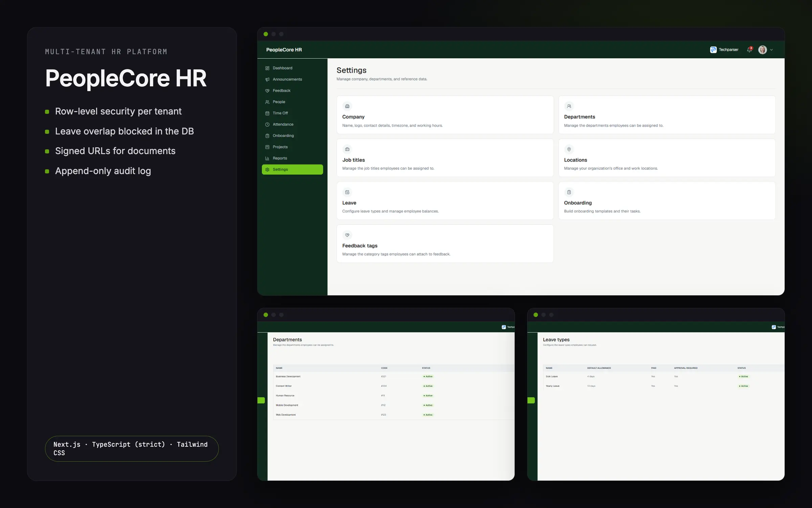
Task: Click the Reports chart icon in sidebar
Action: tap(267, 158)
